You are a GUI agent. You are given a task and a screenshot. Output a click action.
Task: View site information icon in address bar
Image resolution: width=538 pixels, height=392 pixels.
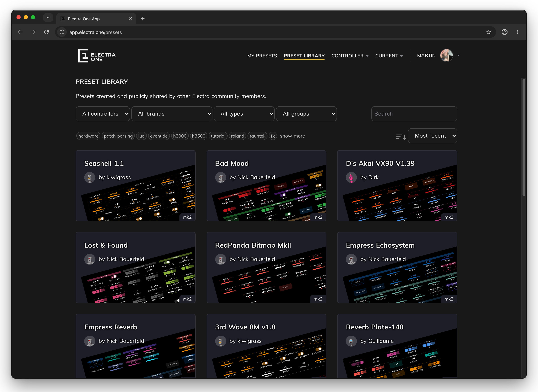(x=62, y=32)
